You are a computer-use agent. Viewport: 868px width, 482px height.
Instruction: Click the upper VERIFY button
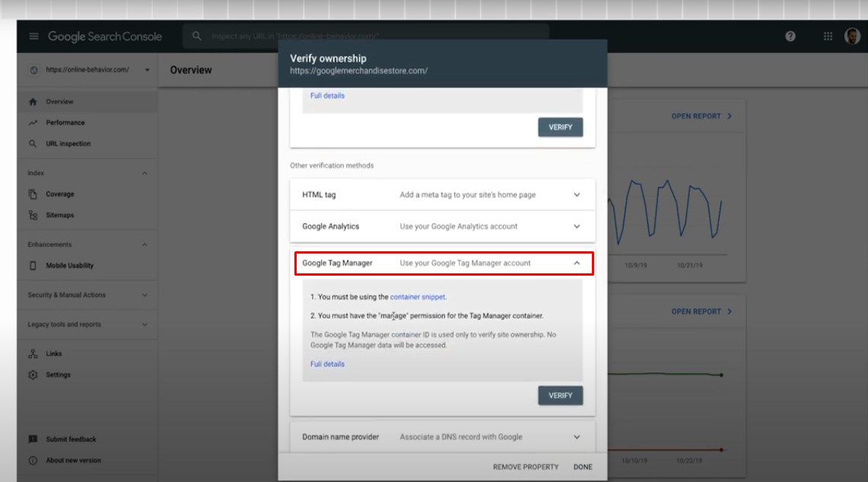[x=560, y=127]
